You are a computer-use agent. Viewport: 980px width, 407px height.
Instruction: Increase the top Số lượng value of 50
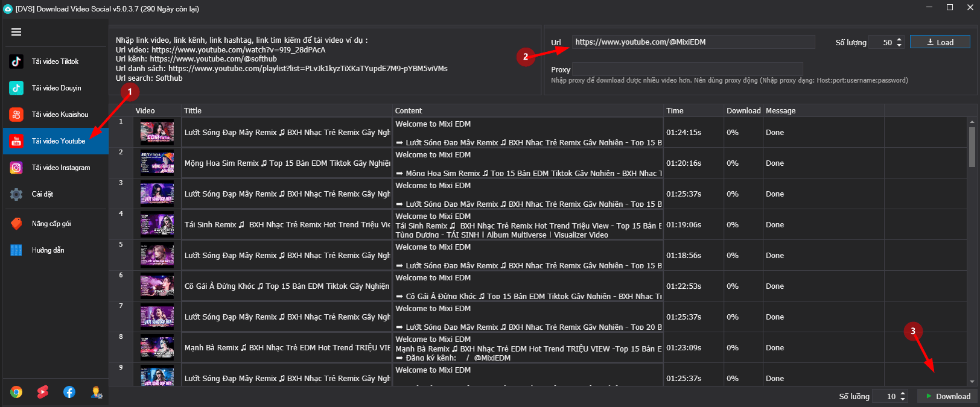click(899, 40)
